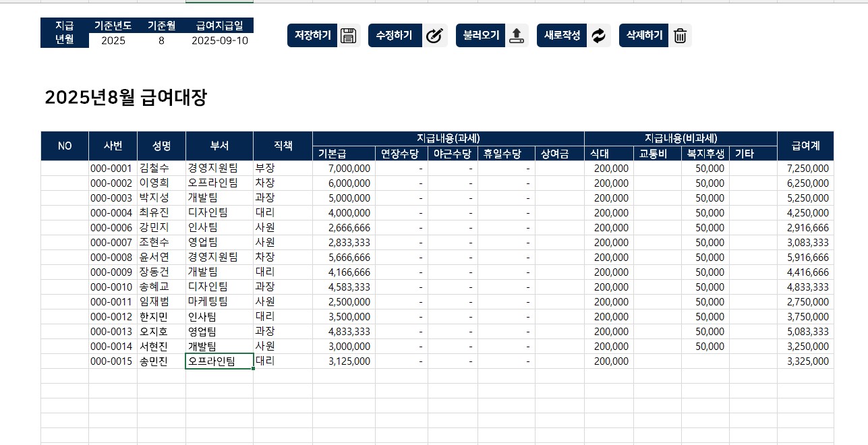Click the trash can delete icon

(x=680, y=36)
